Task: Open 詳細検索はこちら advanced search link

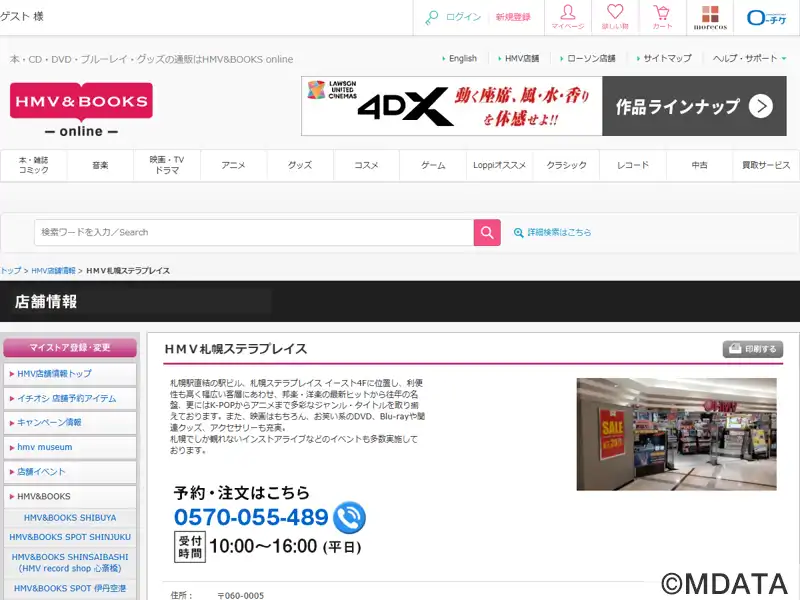Action: click(x=559, y=233)
